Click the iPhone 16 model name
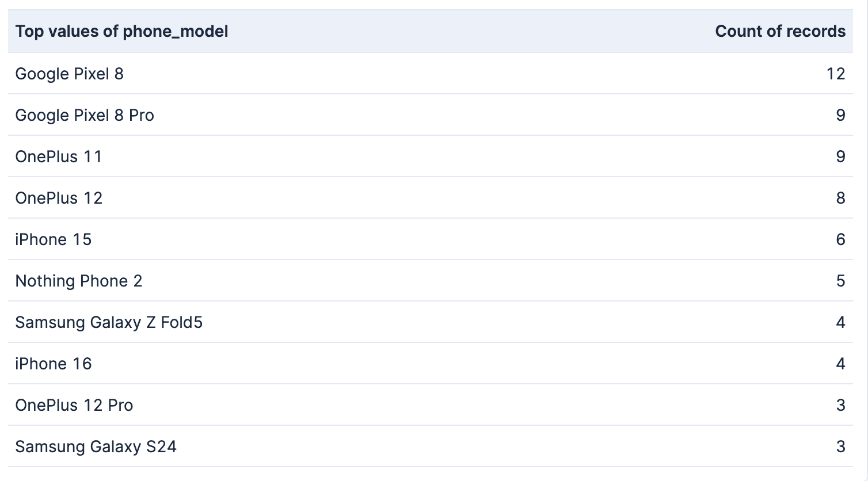The image size is (868, 481). coord(54,364)
